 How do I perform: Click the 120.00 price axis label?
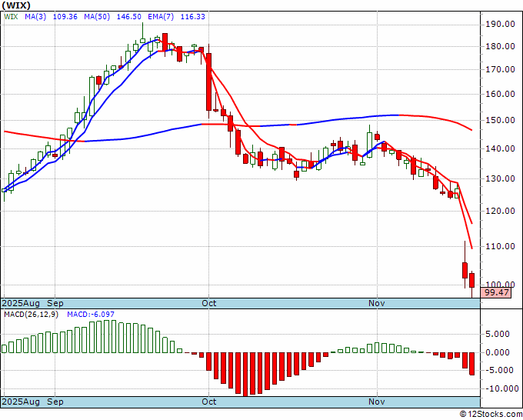(500, 211)
